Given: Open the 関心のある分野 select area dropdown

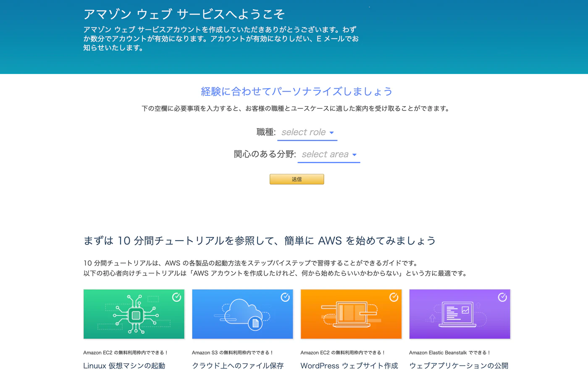Looking at the screenshot, I should coord(329,155).
